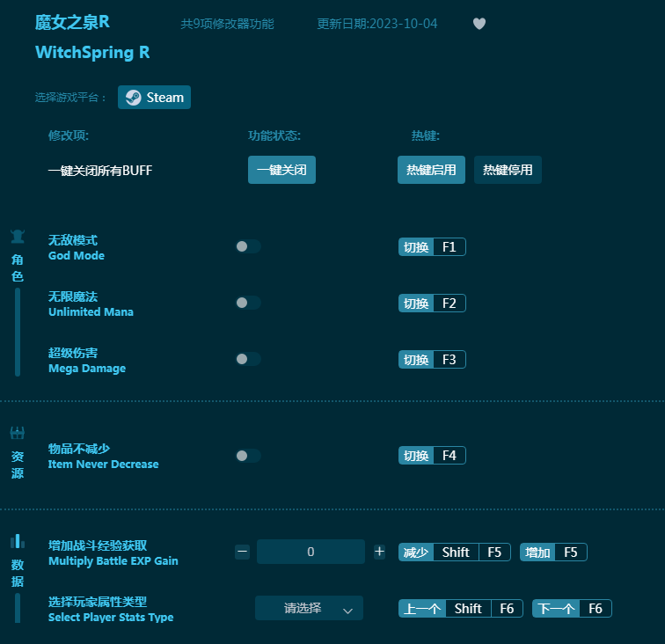Click 热键停用 to disable hotkeys

pyautogui.click(x=508, y=170)
